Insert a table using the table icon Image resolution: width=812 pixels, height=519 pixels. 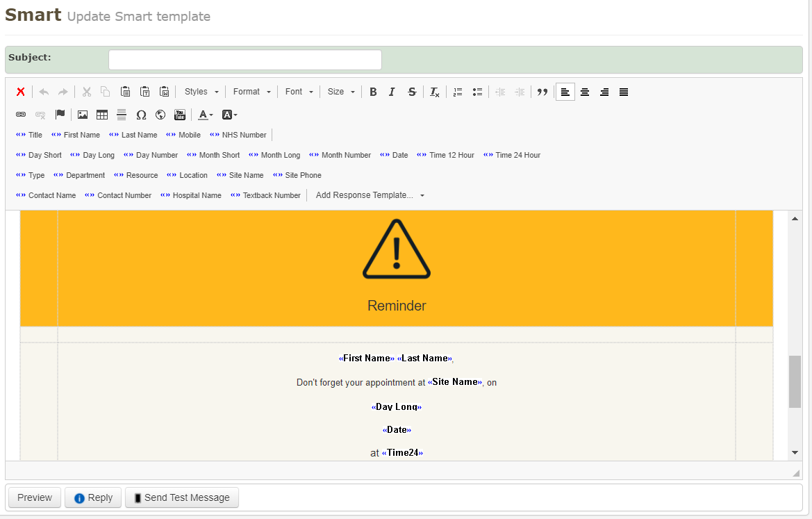point(102,115)
